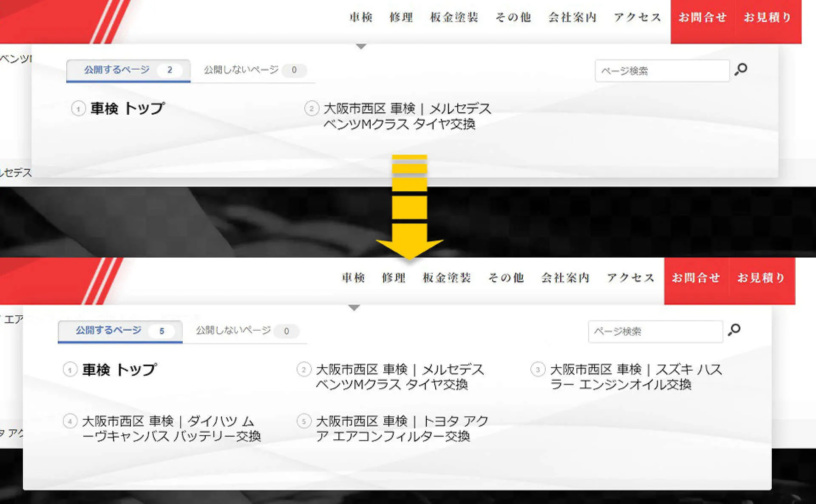Click number 2 circle in upper panel
The height and width of the screenshot is (504, 816).
[312, 108]
